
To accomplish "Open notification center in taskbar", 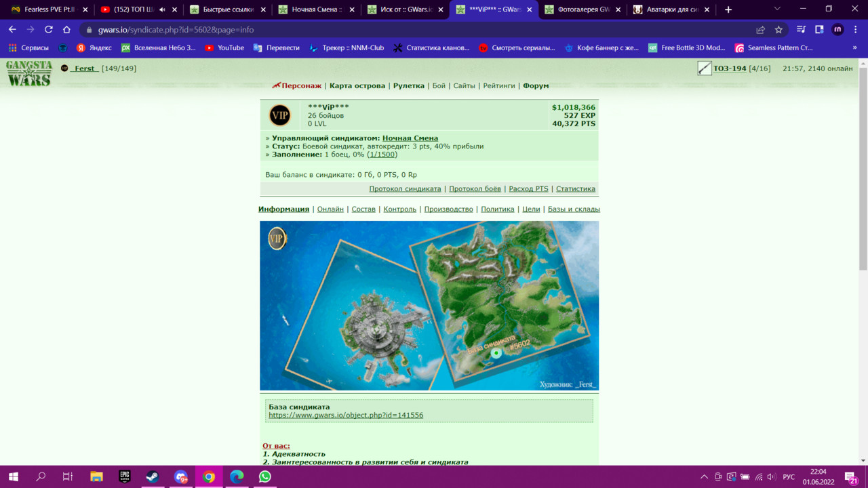I will click(851, 476).
